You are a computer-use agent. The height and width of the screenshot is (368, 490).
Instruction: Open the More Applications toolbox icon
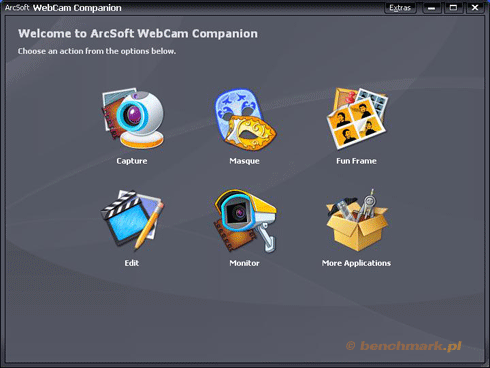(x=357, y=220)
